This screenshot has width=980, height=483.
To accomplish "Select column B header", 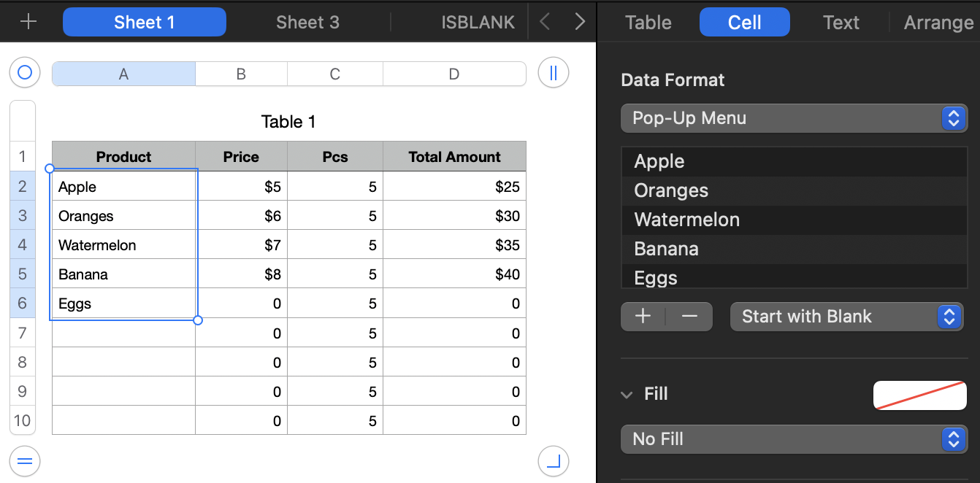I will [x=241, y=74].
